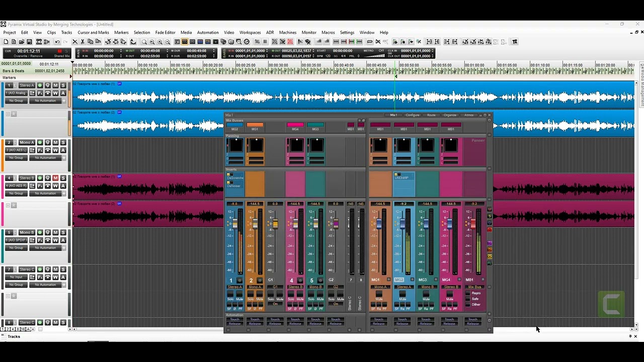
Task: Open the Fade Editor menu
Action: (x=165, y=33)
